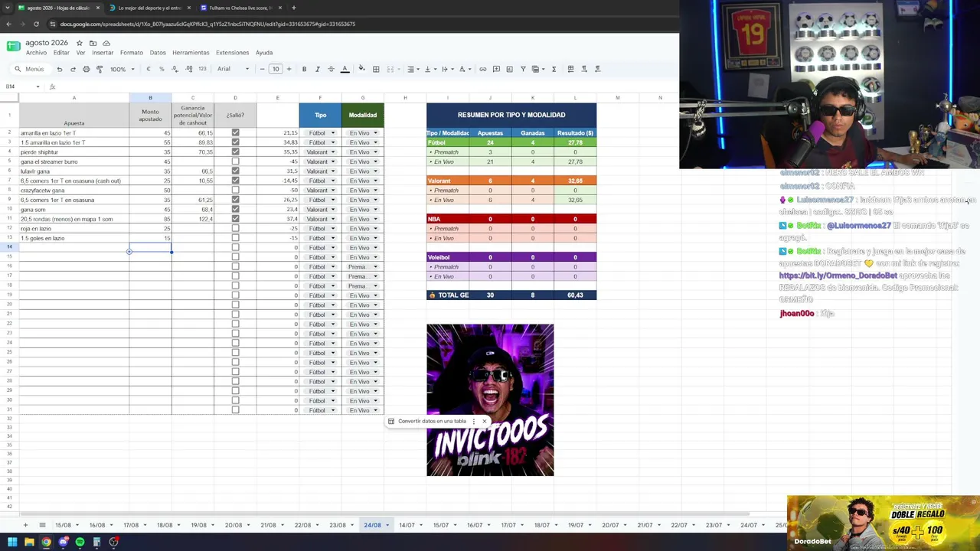Open the Archivo menu
The width and height of the screenshot is (980, 551).
point(36,53)
